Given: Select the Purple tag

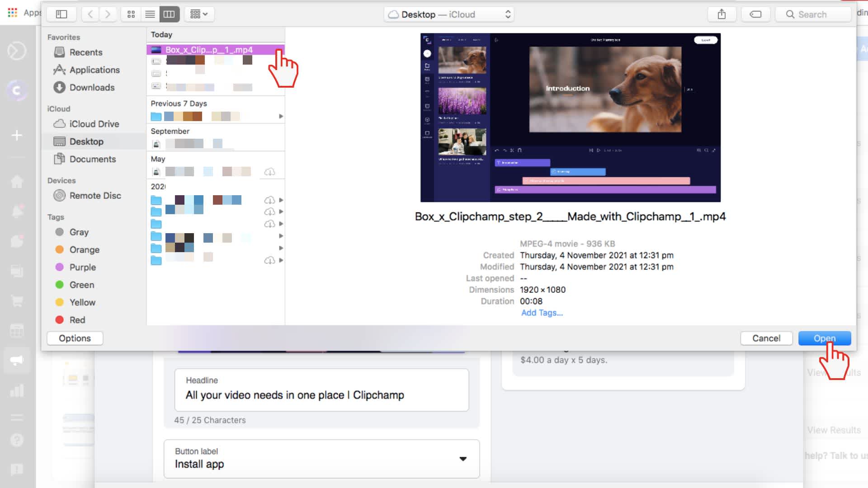Looking at the screenshot, I should (x=75, y=267).
